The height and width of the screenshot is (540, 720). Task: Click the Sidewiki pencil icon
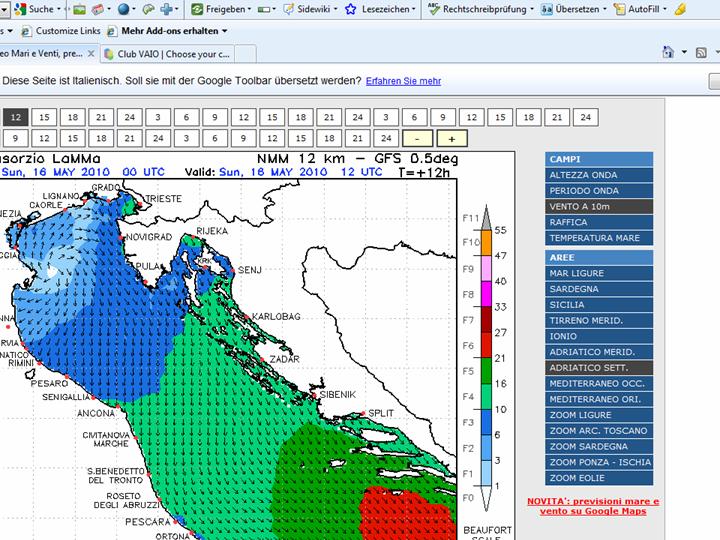[288, 9]
